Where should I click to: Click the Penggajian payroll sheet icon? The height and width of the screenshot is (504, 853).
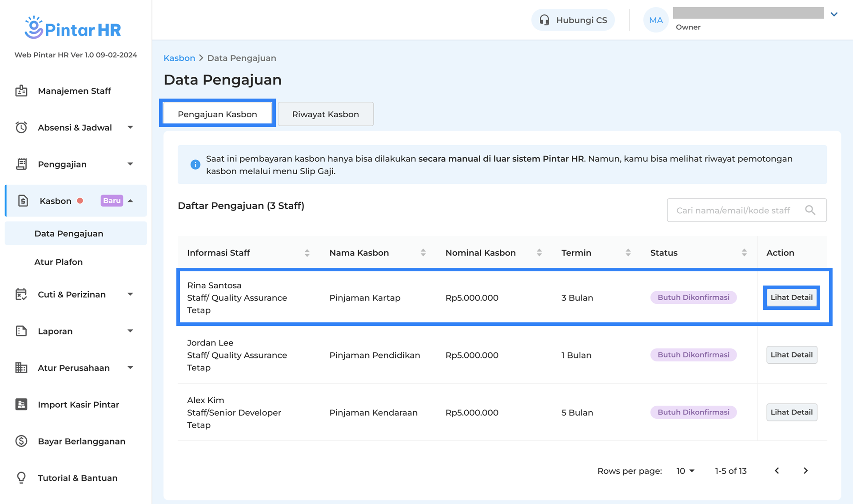click(21, 164)
